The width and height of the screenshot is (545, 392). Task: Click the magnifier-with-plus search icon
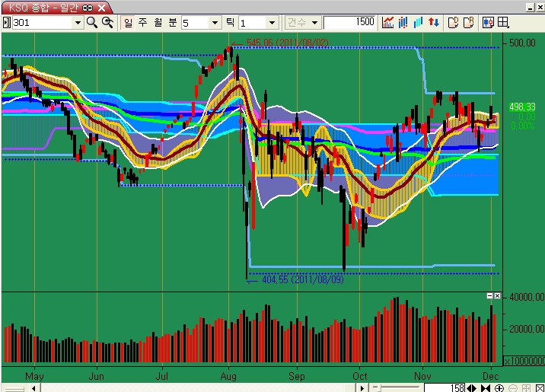107,22
